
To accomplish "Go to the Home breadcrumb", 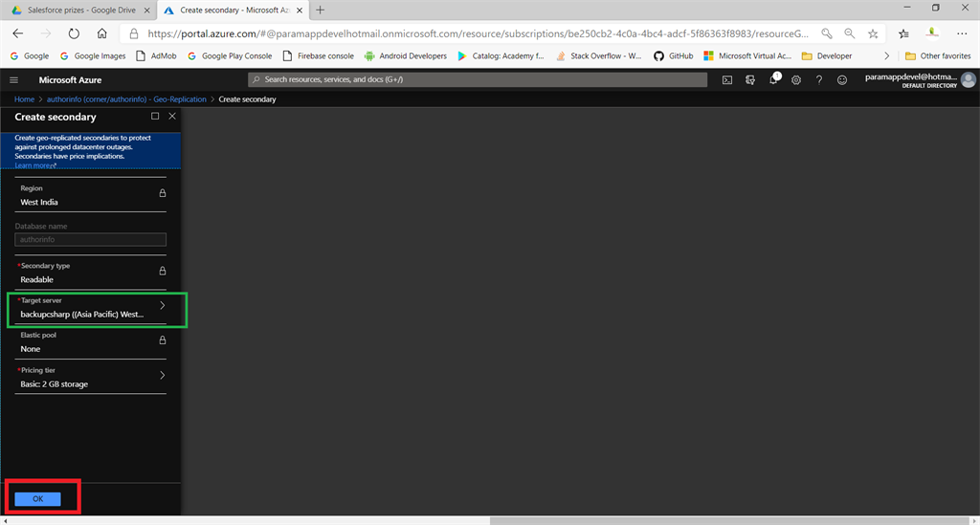I will (24, 99).
